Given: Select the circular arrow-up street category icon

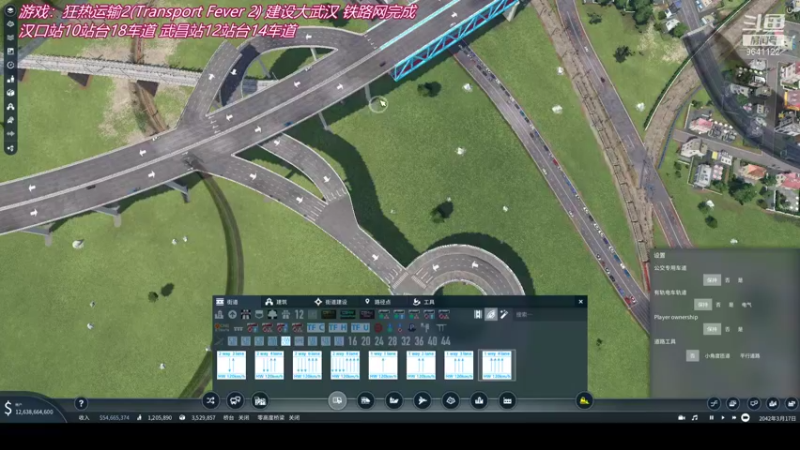Looking at the screenshot, I should pos(233,315).
